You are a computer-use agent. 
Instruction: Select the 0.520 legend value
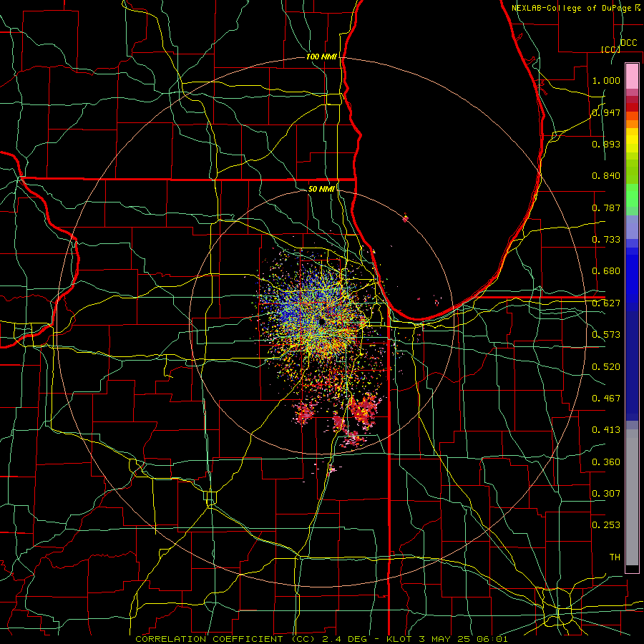pyautogui.click(x=606, y=367)
